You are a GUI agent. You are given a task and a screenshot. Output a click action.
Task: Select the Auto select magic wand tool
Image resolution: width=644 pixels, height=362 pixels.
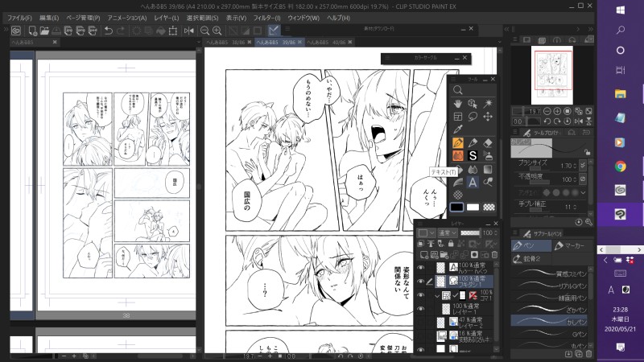tap(488, 104)
